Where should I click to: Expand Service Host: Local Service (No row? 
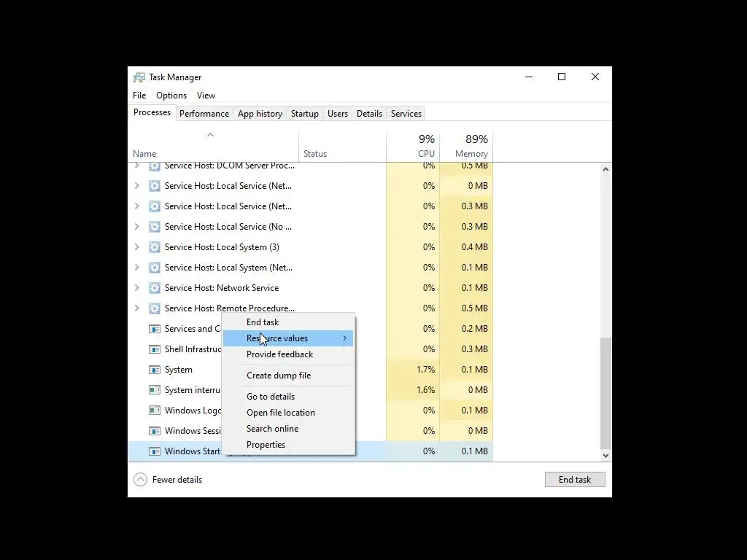click(136, 227)
